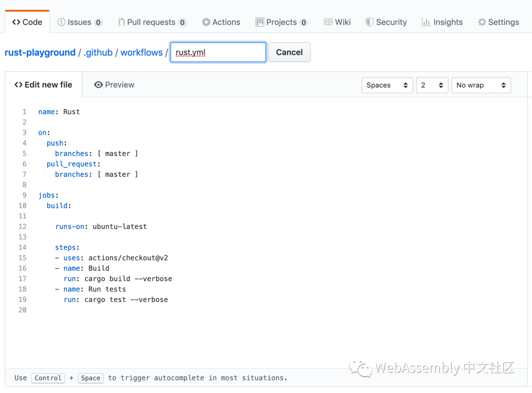Open the No wrap mode dropdown
Image resolution: width=532 pixels, height=393 pixels.
[x=481, y=85]
